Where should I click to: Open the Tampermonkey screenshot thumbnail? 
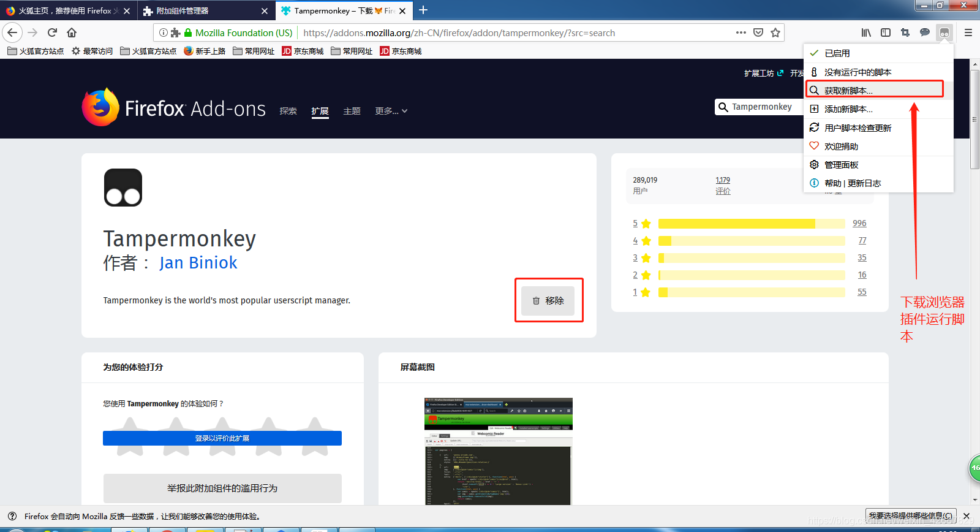[x=499, y=451]
